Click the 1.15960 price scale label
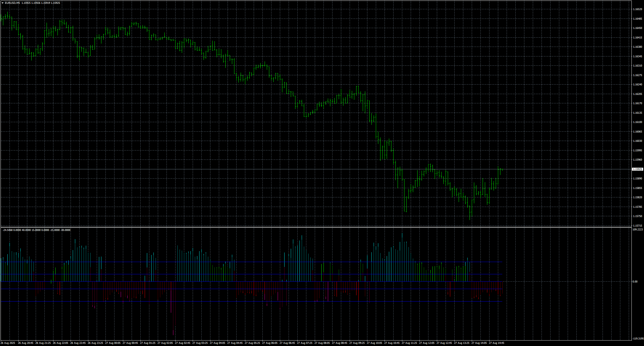 pyautogui.click(x=637, y=160)
